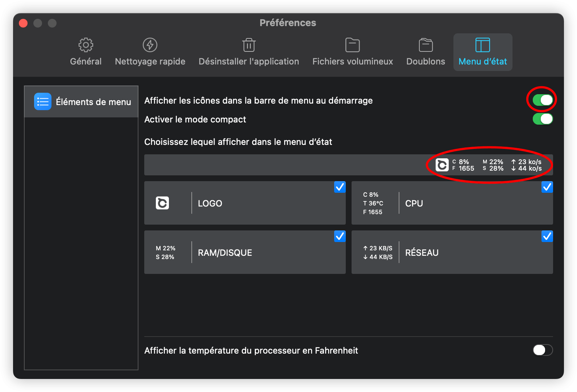Open the Général gear icon
Image resolution: width=577 pixels, height=392 pixels.
pos(86,45)
